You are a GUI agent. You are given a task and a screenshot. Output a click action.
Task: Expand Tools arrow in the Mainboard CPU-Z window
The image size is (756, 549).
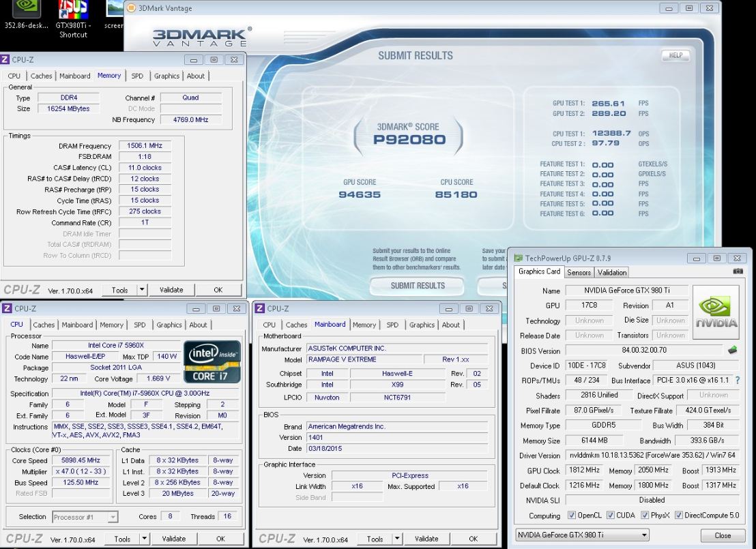397,539
